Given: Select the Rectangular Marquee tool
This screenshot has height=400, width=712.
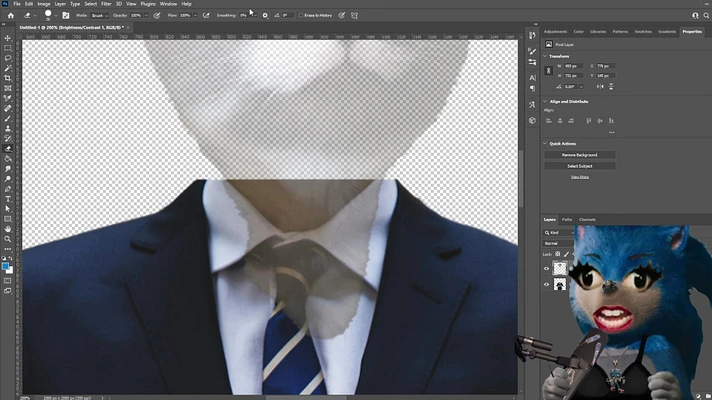Looking at the screenshot, I should click(x=8, y=48).
